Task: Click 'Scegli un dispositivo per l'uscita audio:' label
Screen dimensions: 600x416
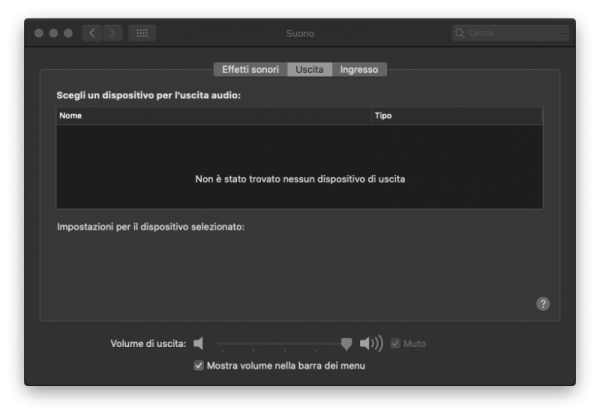Action: [x=148, y=95]
